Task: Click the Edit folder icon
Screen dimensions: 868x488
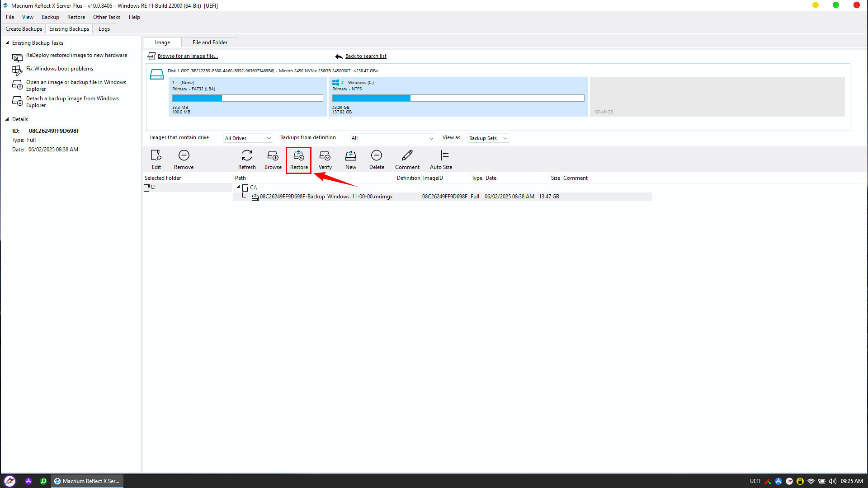Action: pyautogui.click(x=156, y=156)
